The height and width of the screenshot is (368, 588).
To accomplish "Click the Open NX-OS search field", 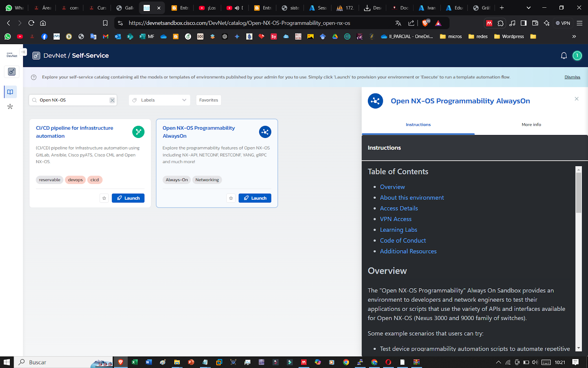I will tap(73, 100).
